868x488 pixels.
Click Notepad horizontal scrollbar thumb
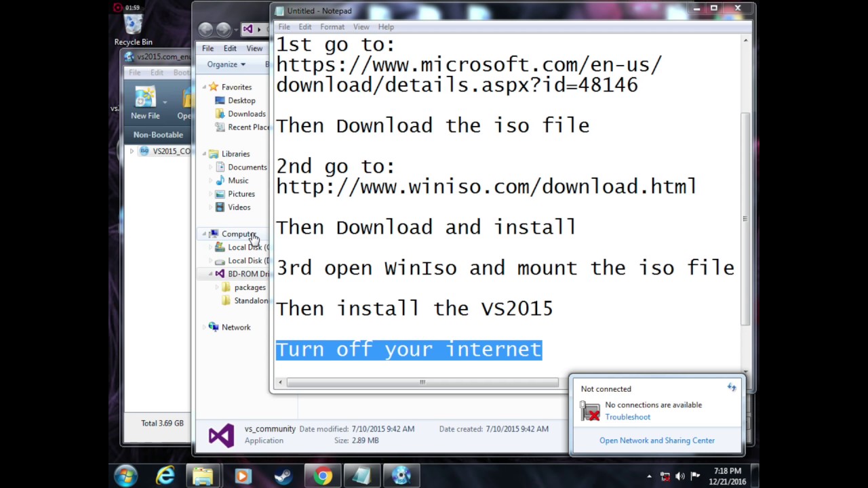422,382
